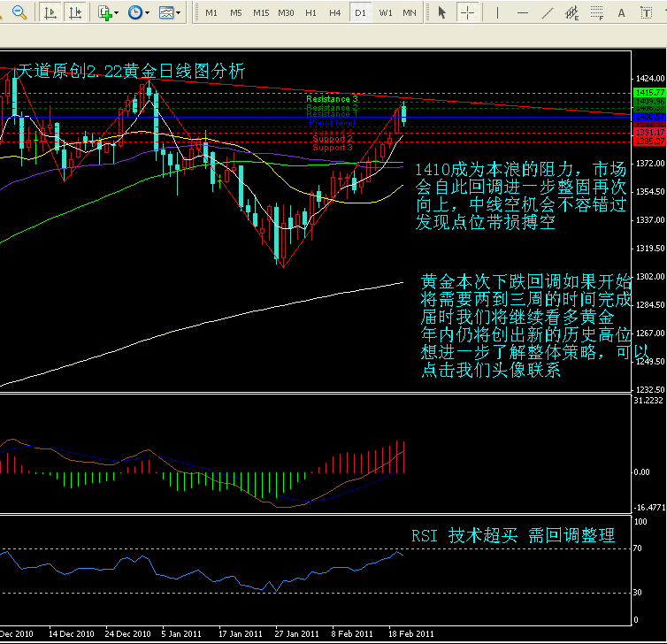The height and width of the screenshot is (644, 667).
Task: Click the 1409.96 price tag
Action: [649, 101]
